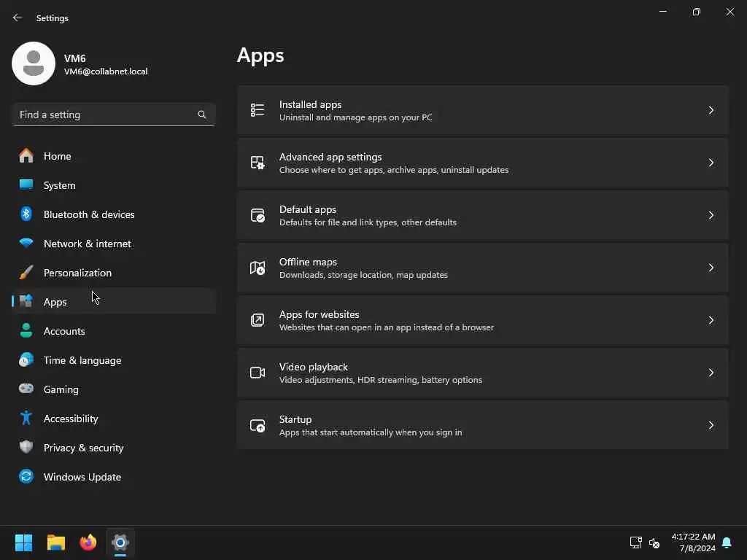Viewport: 747px width, 560px height.
Task: Open Firefox from the taskbar
Action: coord(88,542)
